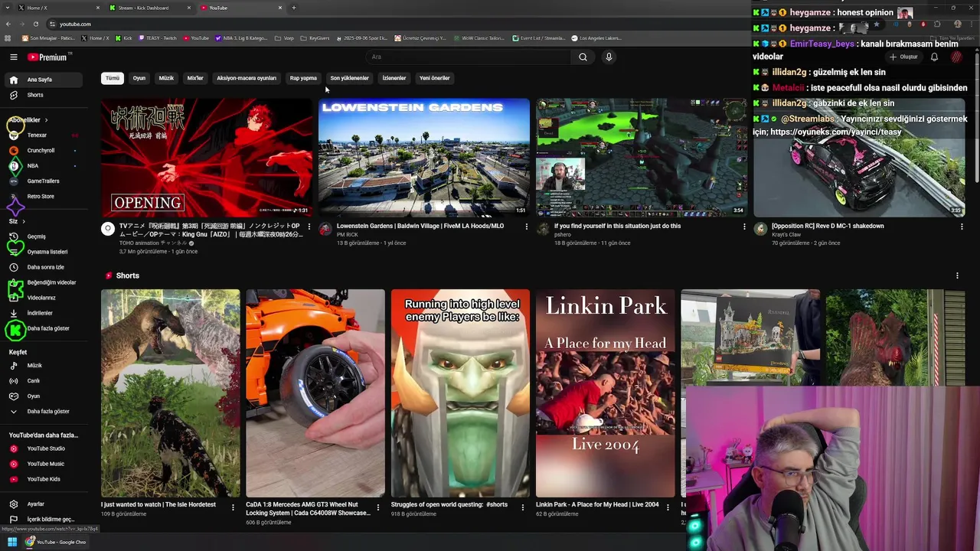Click the search magnifier button
The image size is (980, 551).
pos(583,57)
